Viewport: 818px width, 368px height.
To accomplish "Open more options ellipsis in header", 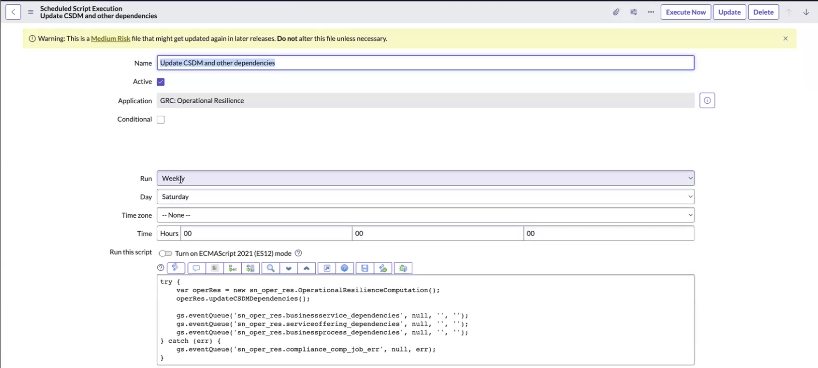I will 651,12.
